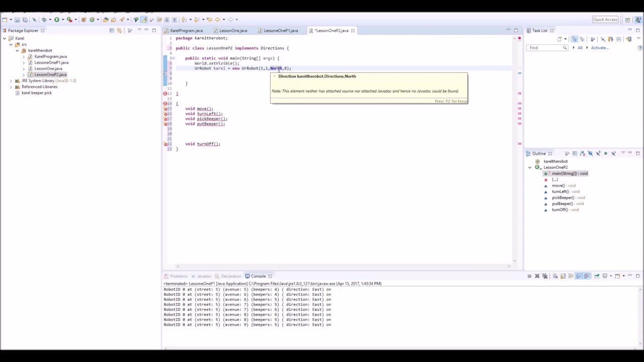Toggle Scheduled view in Task List
The height and width of the screenshot is (362, 644).
(x=582, y=39)
